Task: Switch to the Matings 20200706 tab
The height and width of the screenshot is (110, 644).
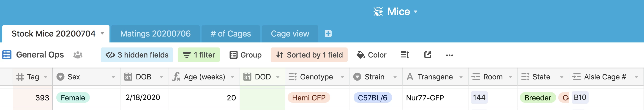Action: point(155,34)
